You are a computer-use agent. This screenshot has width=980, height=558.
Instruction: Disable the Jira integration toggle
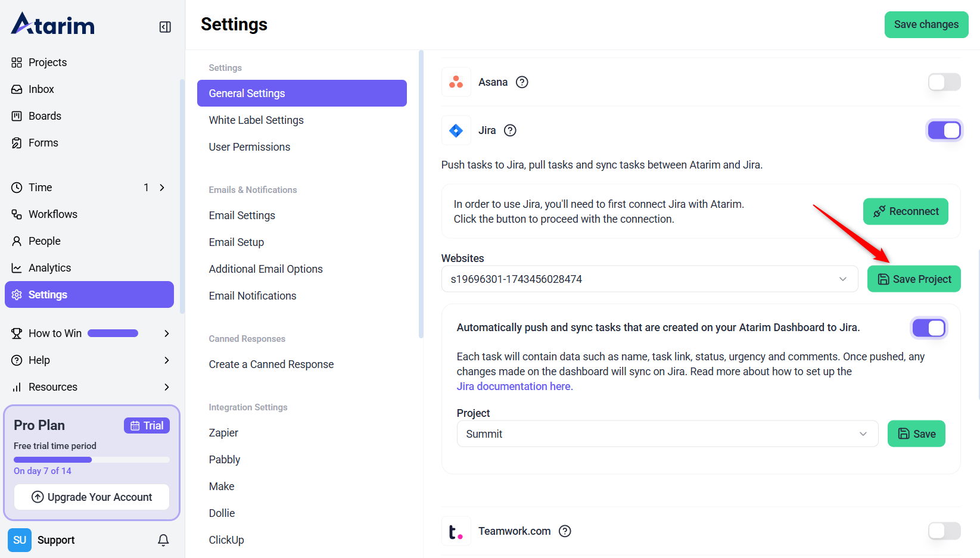944,130
